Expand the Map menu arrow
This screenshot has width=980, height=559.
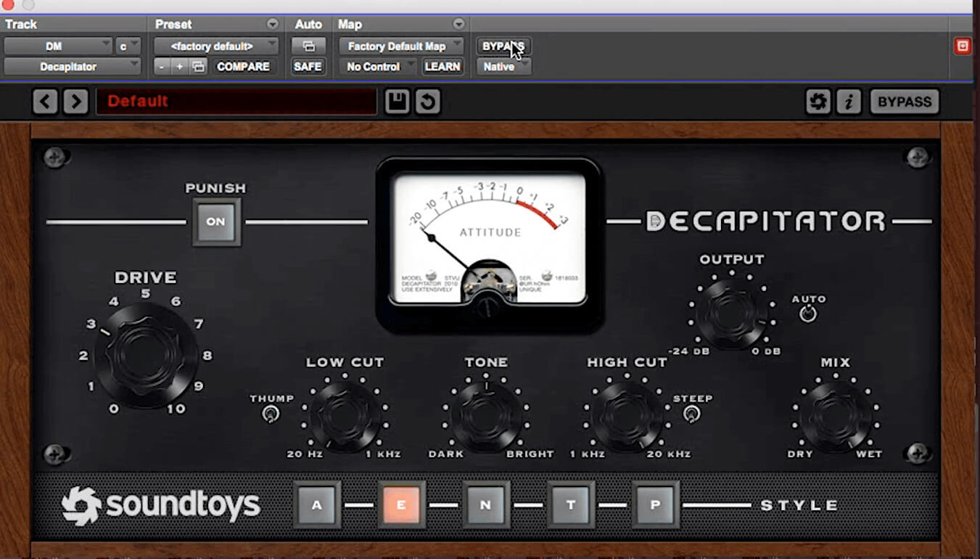458,24
